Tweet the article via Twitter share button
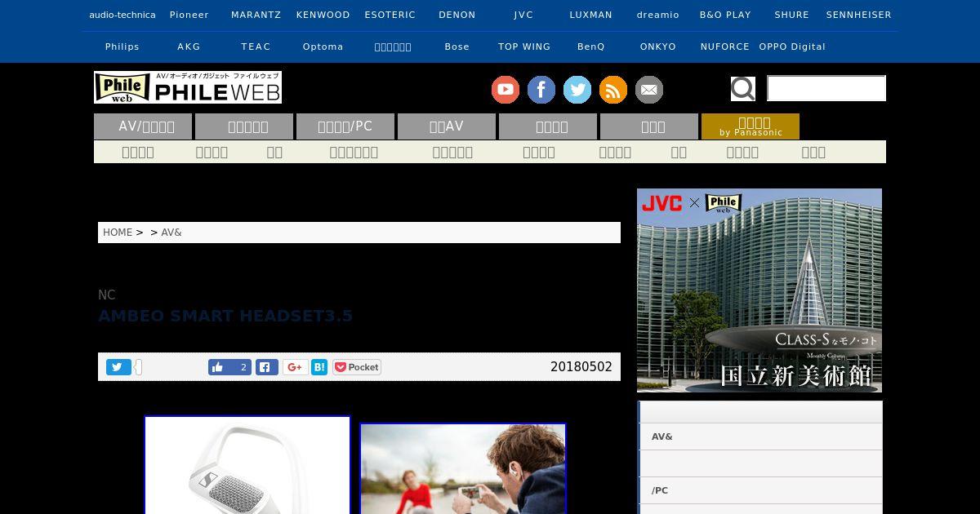The image size is (980, 514). tap(118, 367)
